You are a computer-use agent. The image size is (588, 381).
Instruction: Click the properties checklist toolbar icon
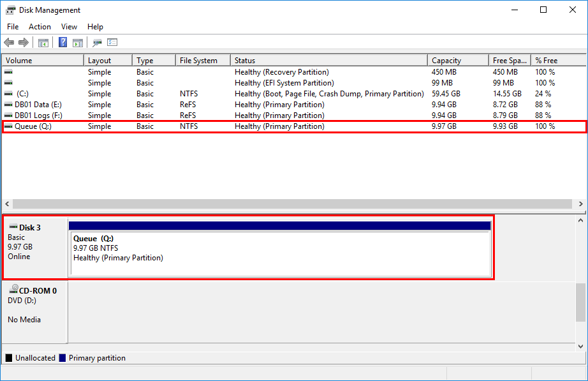112,42
